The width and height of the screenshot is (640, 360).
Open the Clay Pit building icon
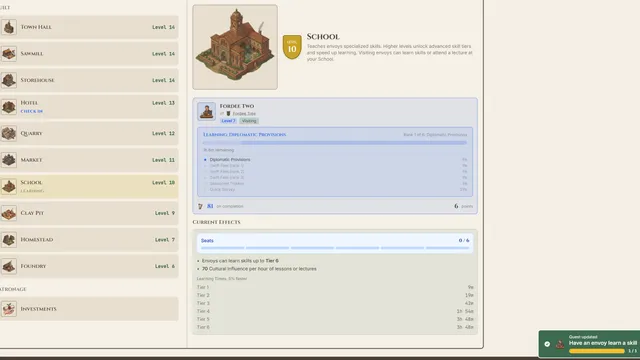pos(9,213)
